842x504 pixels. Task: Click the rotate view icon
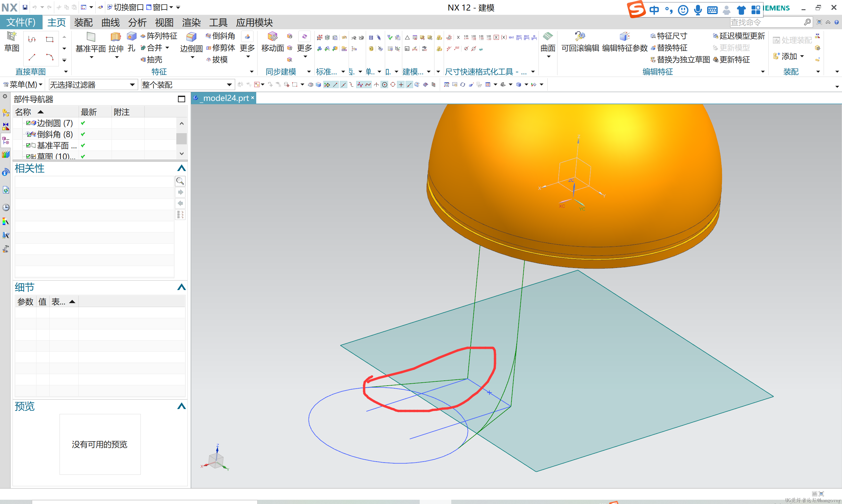click(463, 84)
